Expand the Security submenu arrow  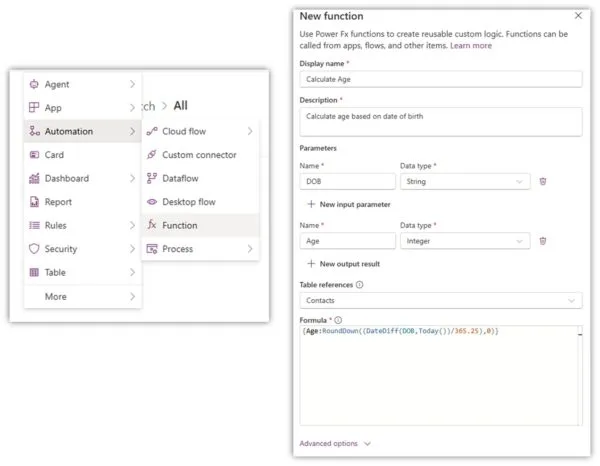tap(132, 249)
